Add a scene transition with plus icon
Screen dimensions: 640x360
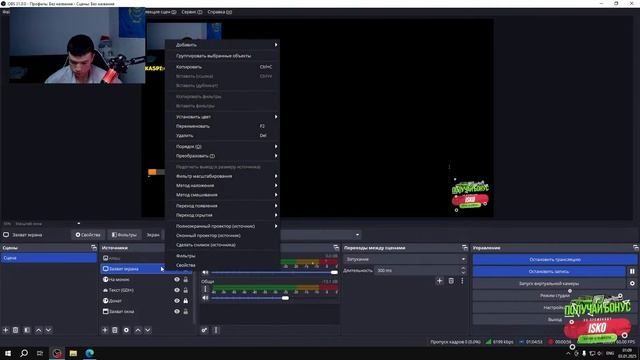[440, 281]
